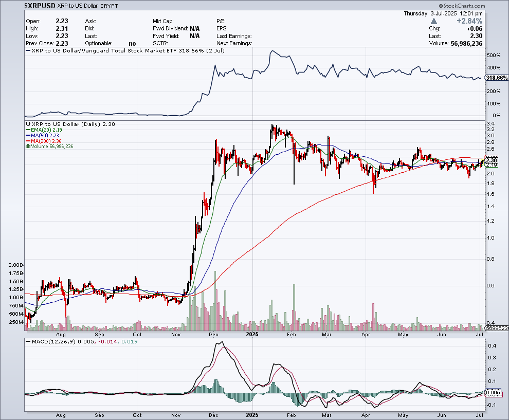Viewport: 509px width, 420px height.
Task: Click "Aug" on the price chart time axis
Action: [61, 334]
